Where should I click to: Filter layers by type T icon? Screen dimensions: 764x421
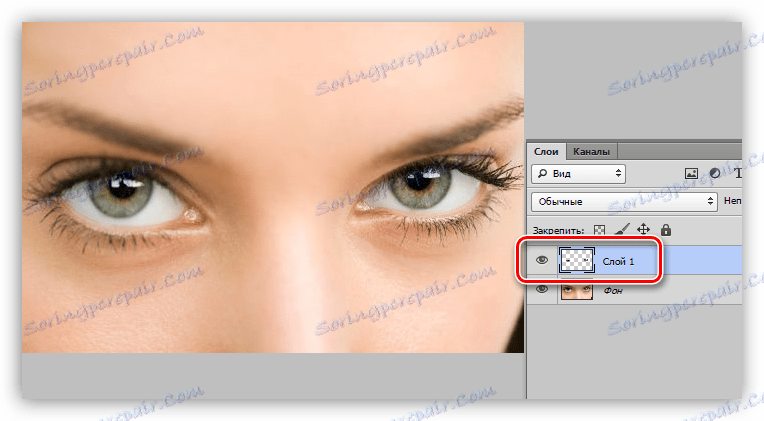click(738, 173)
